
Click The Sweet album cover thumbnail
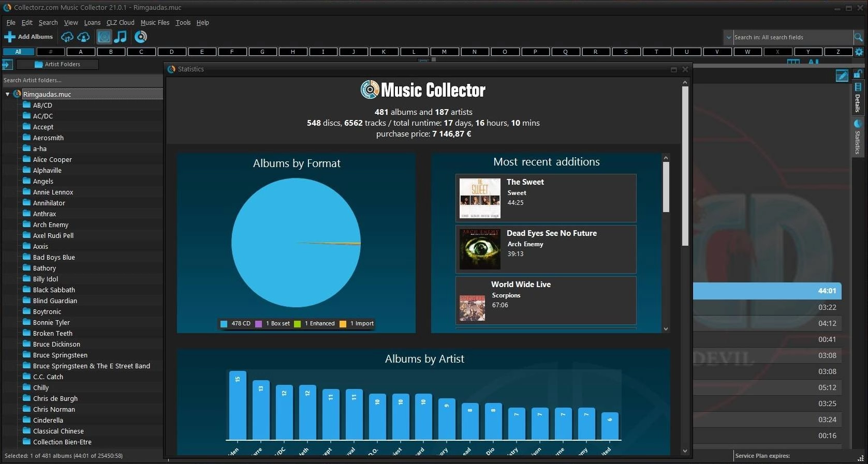tap(480, 199)
